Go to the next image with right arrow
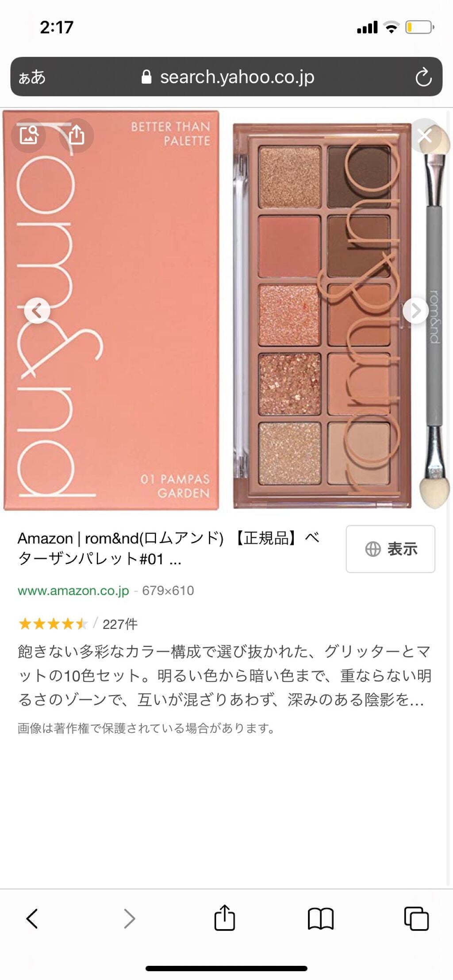This screenshot has height=980, width=453. pos(416,311)
